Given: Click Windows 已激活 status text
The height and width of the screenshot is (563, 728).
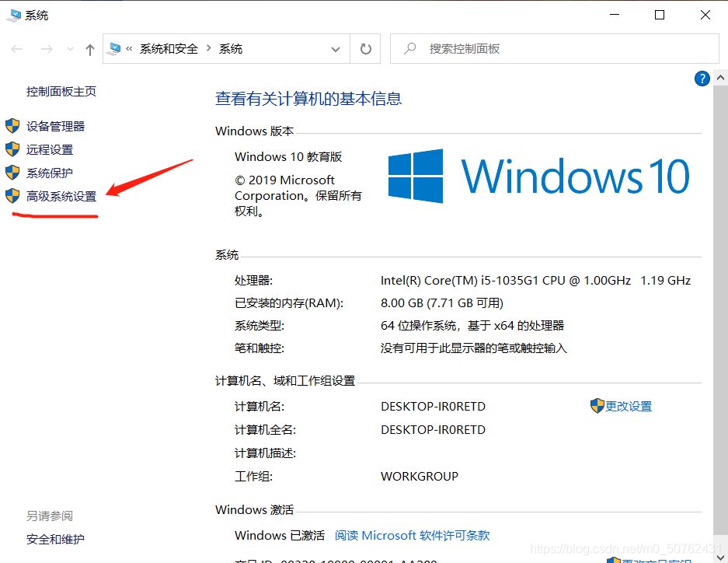Looking at the screenshot, I should pos(280,536).
